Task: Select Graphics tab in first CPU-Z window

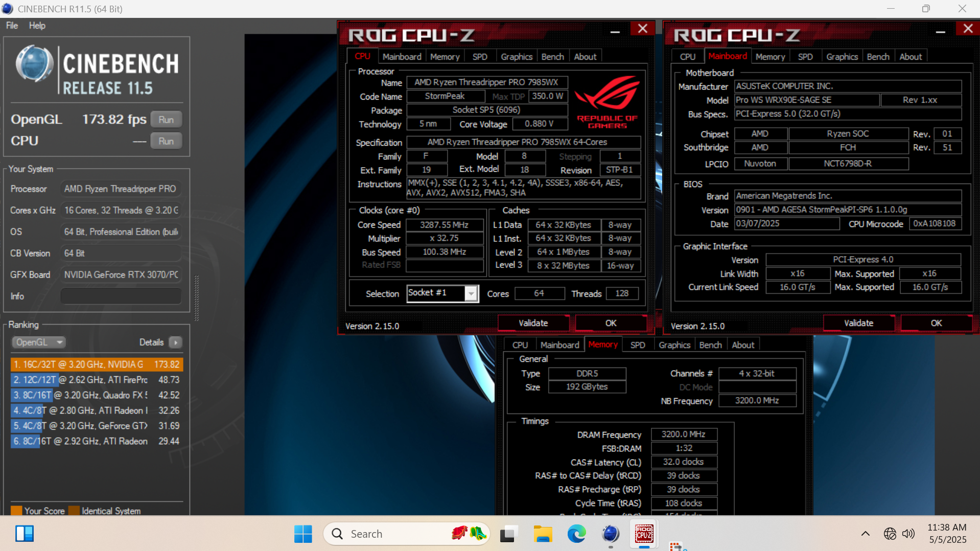Action: click(x=517, y=57)
